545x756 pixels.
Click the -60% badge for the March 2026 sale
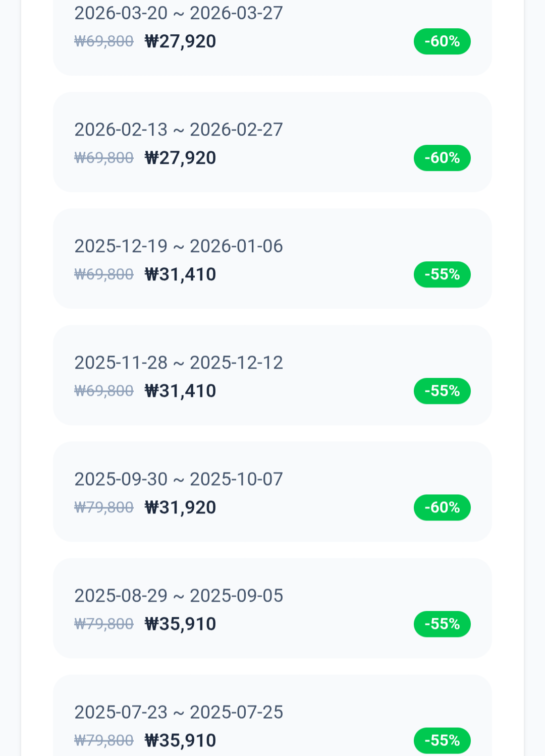click(x=442, y=41)
